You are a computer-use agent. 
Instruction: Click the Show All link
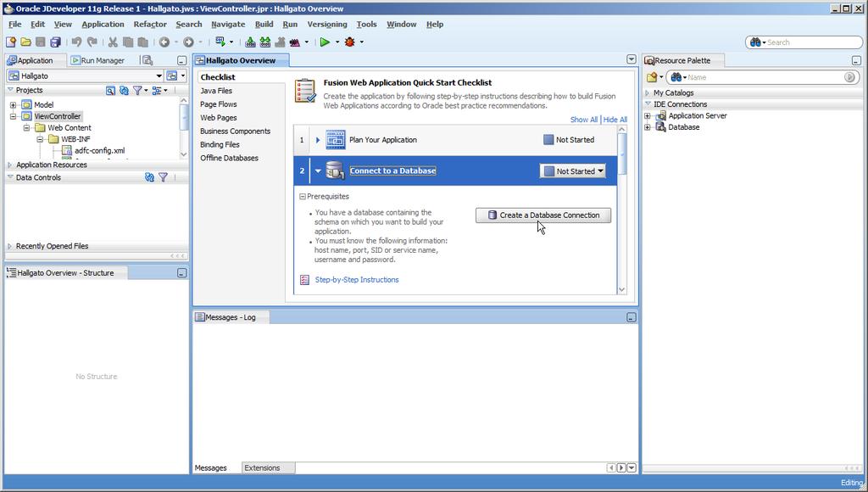(x=584, y=120)
